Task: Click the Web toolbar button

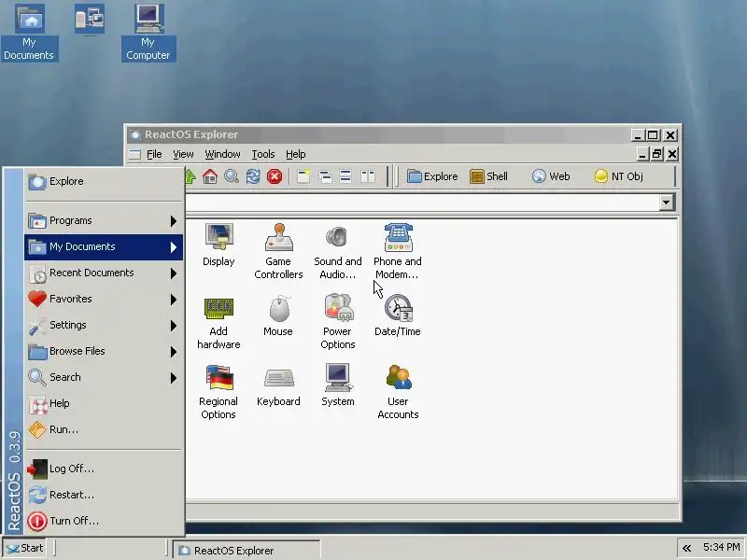Action: tap(551, 176)
